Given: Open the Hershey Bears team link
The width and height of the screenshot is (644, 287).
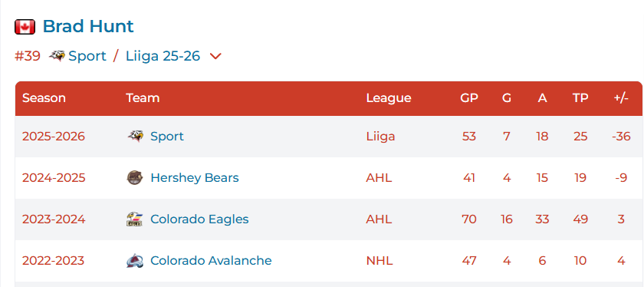Looking at the screenshot, I should [195, 177].
